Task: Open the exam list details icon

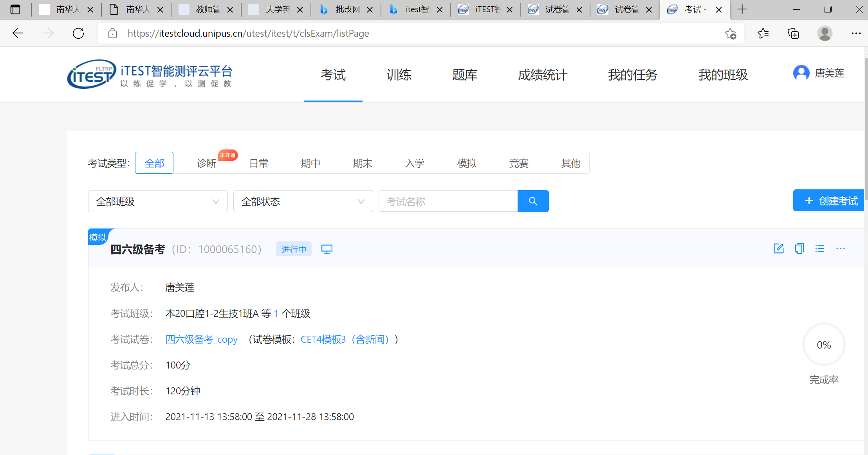Action: [820, 248]
